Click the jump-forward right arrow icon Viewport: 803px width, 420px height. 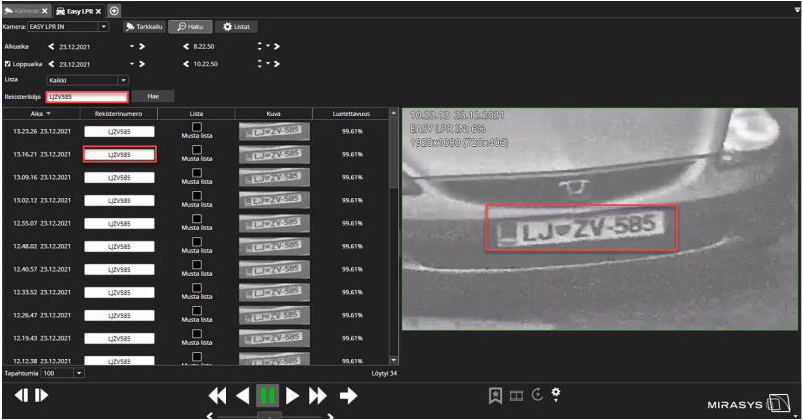[349, 395]
